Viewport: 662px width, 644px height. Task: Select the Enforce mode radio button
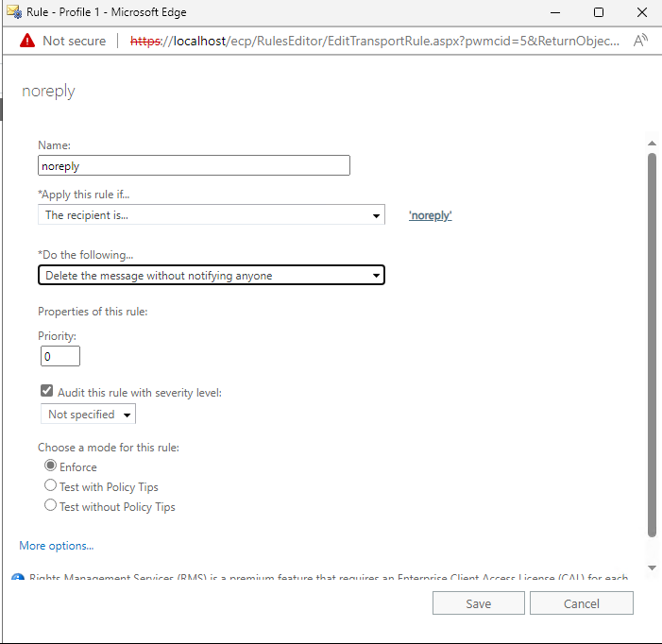(x=51, y=466)
